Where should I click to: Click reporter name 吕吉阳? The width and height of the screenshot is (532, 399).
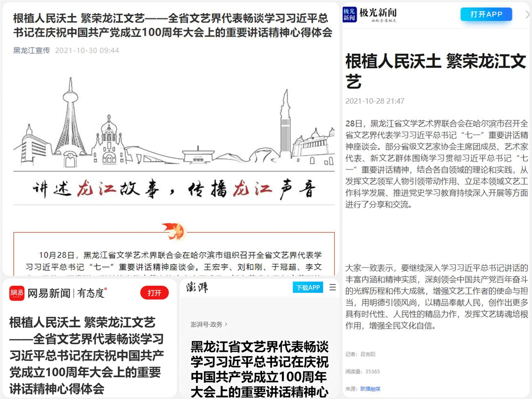pyautogui.click(x=368, y=354)
